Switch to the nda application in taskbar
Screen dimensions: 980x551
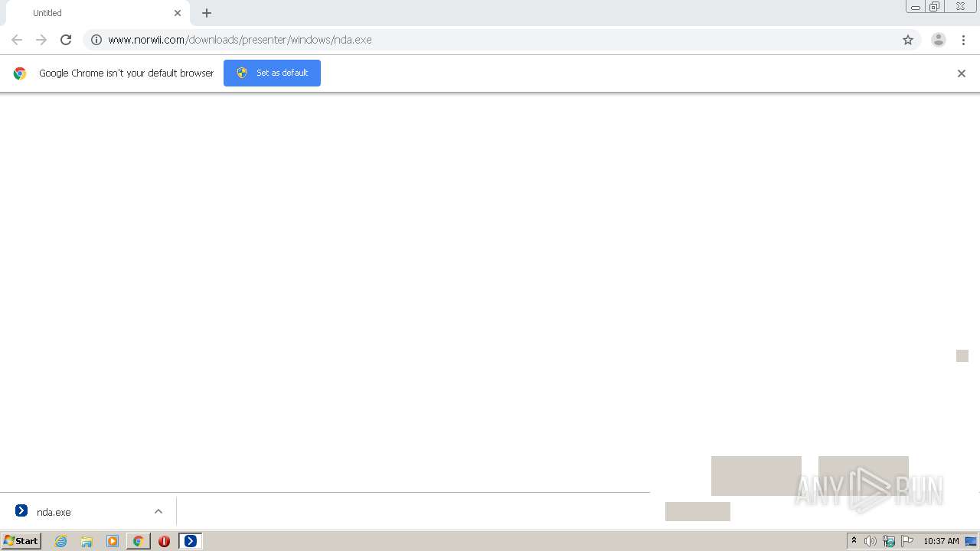coord(191,541)
